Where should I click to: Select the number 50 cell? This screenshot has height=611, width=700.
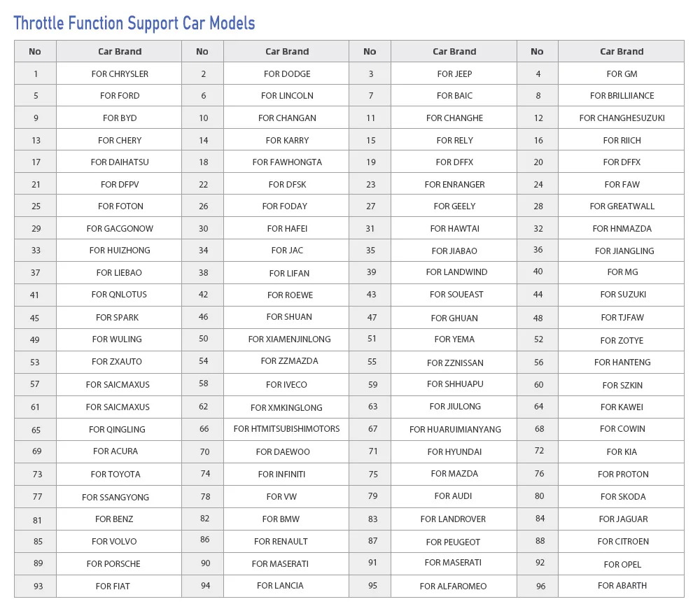tap(203, 339)
